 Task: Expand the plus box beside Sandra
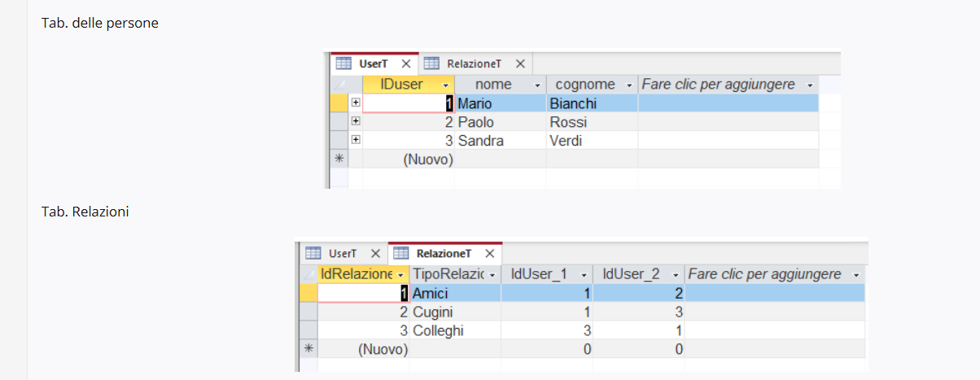pos(356,141)
